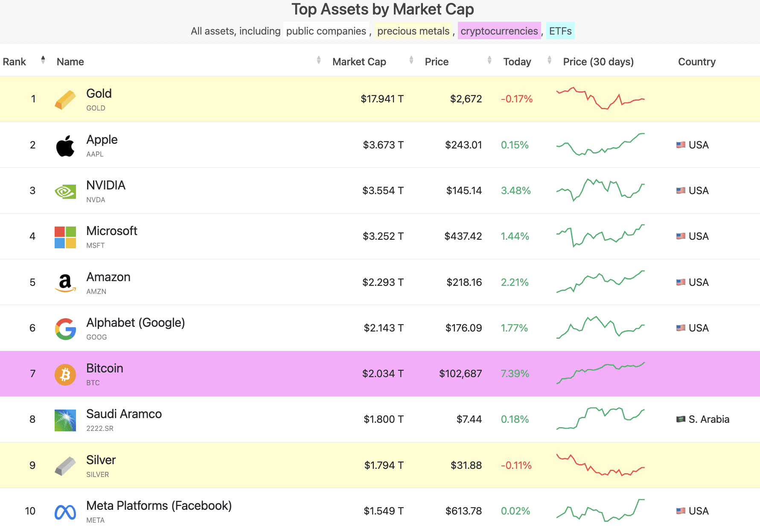Select the public companies filter tag
The image size is (760, 532).
click(326, 31)
